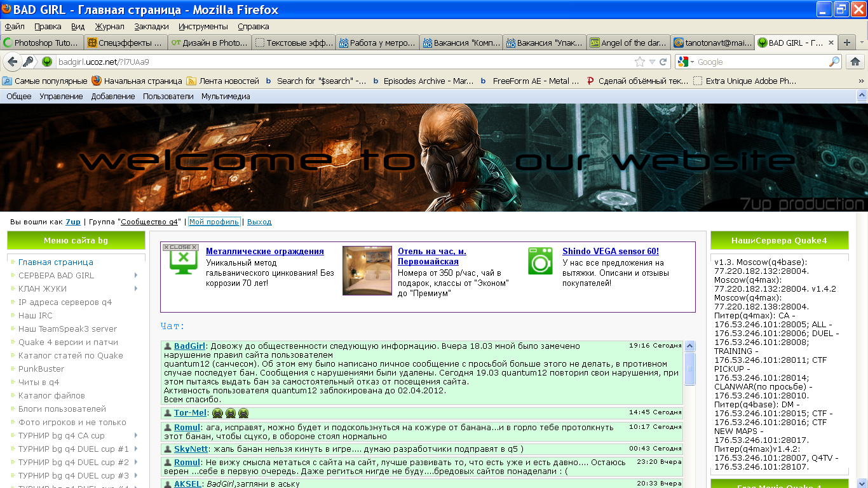This screenshot has width=868, height=488.
Task: Log out via the Выход link
Action: coord(259,222)
